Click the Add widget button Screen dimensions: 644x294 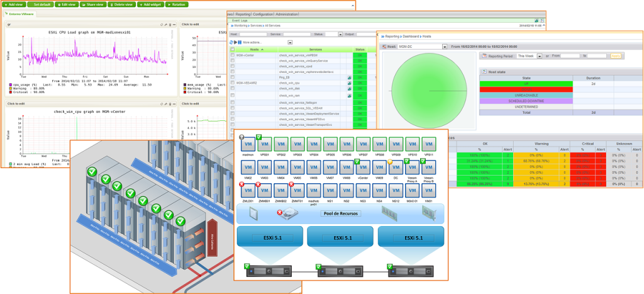point(149,4)
